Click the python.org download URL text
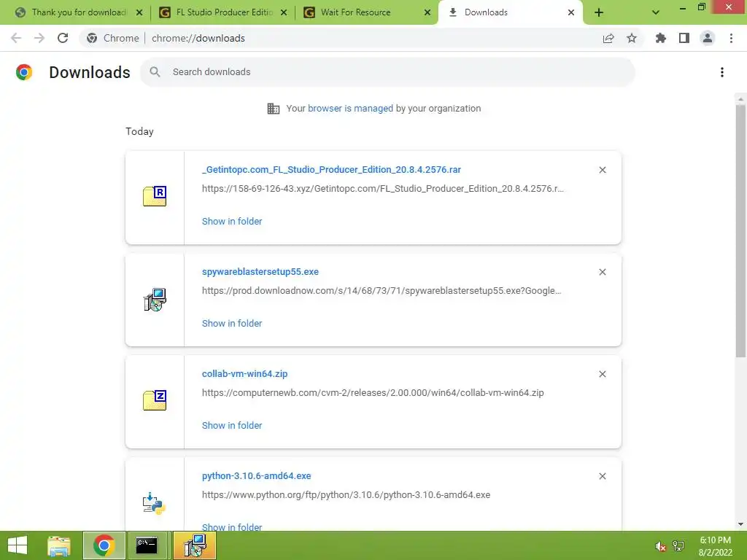This screenshot has width=747, height=560. pyautogui.click(x=346, y=495)
